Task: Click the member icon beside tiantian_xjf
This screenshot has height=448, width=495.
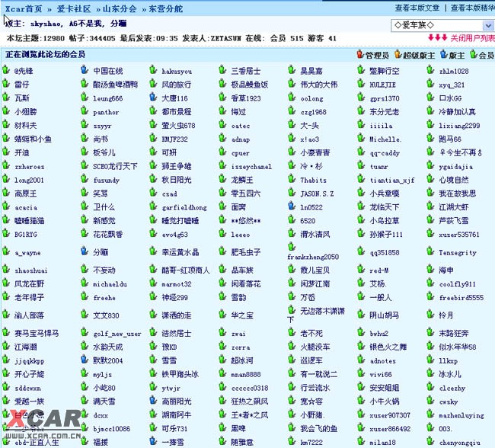Action: [x=361, y=178]
